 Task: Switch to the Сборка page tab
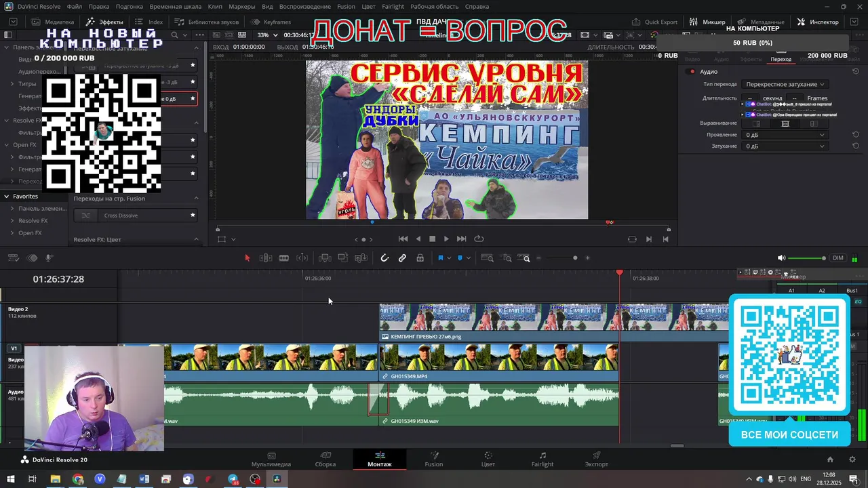[x=325, y=459]
